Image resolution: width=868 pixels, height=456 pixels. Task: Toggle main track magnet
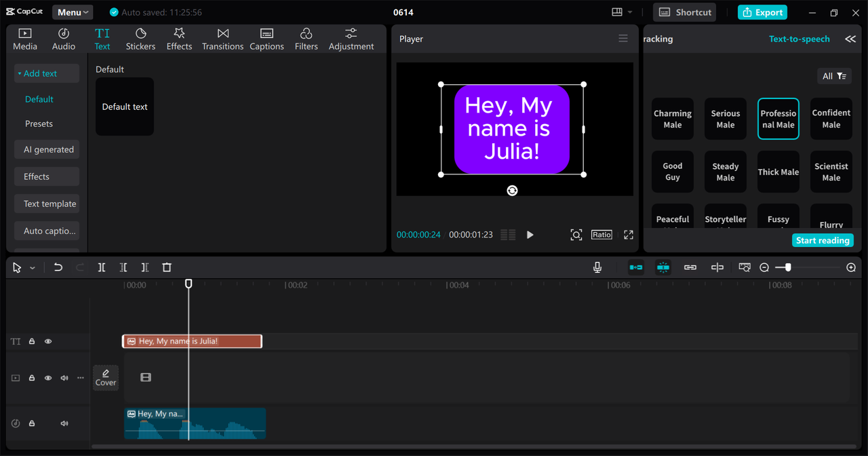tap(636, 267)
